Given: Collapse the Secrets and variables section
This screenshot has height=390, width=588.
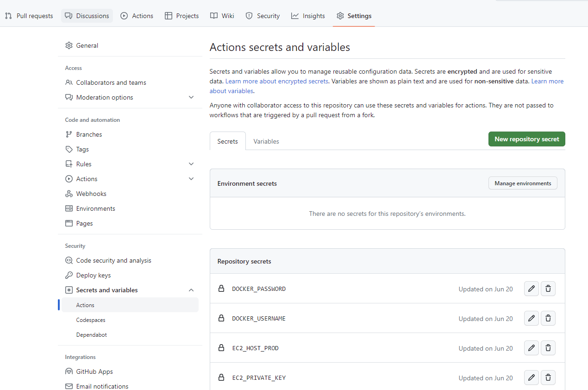Looking at the screenshot, I should pyautogui.click(x=191, y=290).
